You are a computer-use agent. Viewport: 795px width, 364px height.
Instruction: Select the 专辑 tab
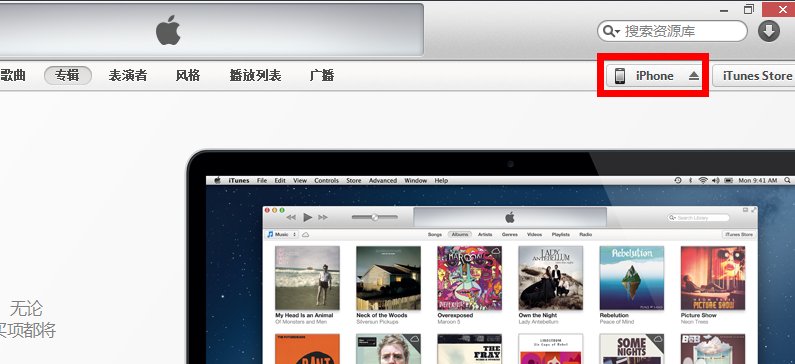tap(67, 76)
